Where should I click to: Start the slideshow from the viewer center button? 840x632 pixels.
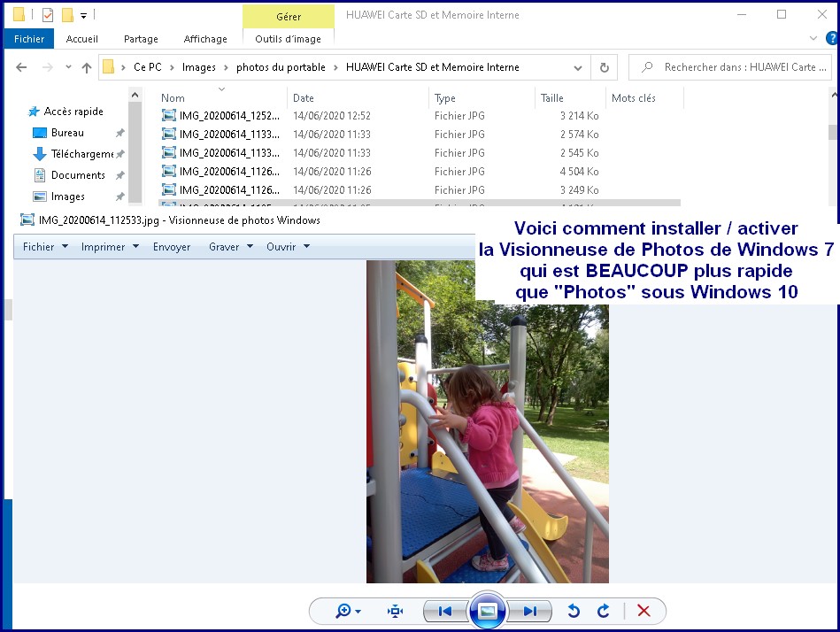(488, 611)
